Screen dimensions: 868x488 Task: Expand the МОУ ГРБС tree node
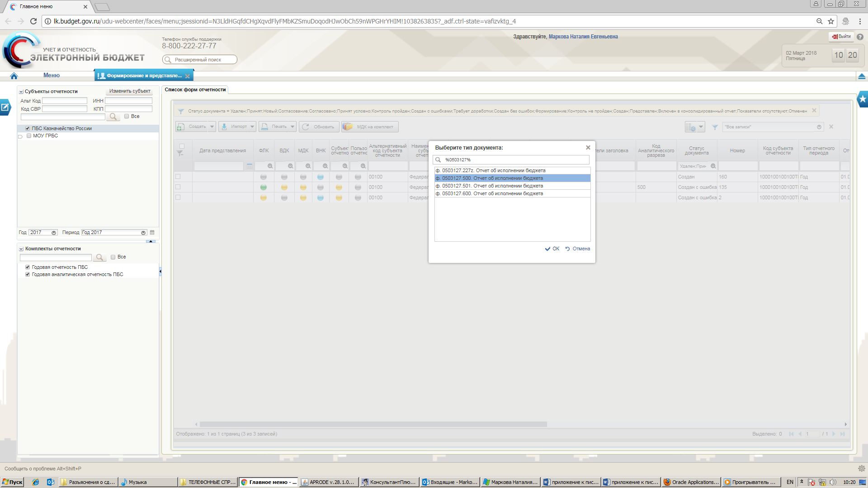(x=20, y=136)
